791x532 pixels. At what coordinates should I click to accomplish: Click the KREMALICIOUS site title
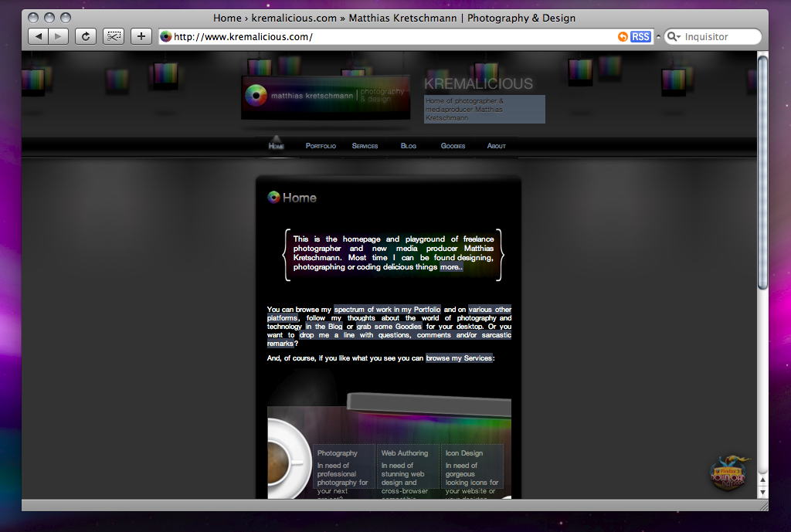pyautogui.click(x=478, y=83)
